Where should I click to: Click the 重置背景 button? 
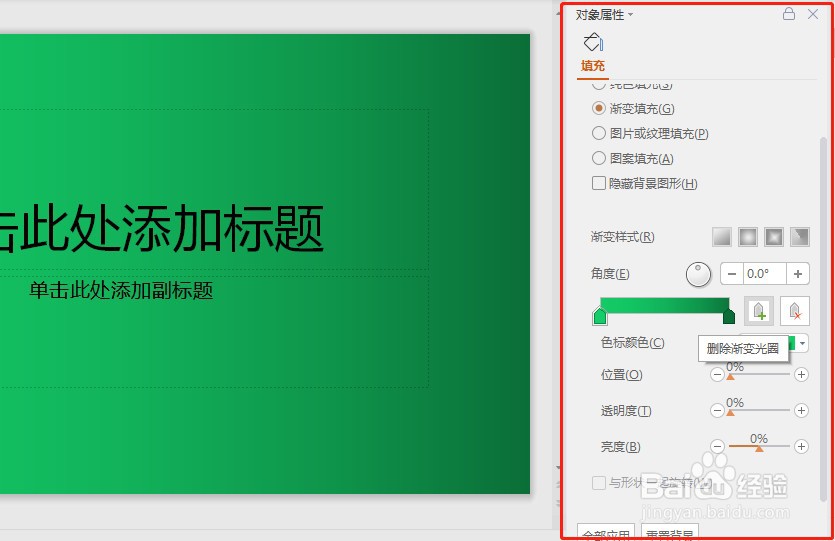[669, 532]
